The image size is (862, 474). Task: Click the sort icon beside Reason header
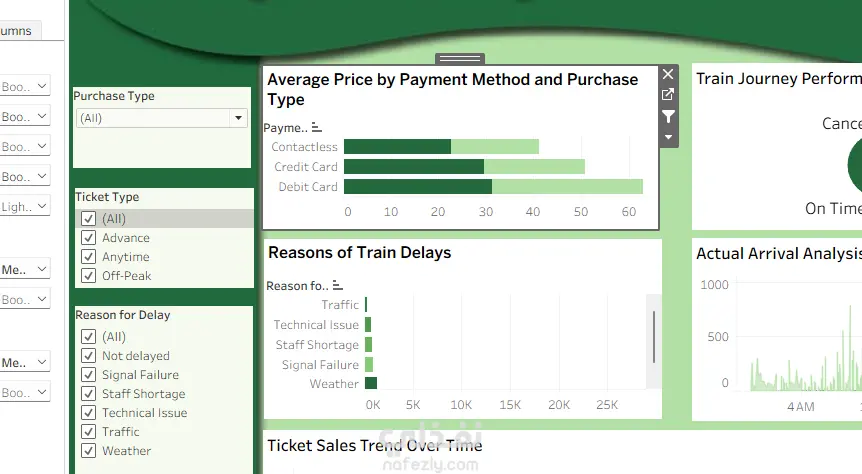tap(337, 286)
